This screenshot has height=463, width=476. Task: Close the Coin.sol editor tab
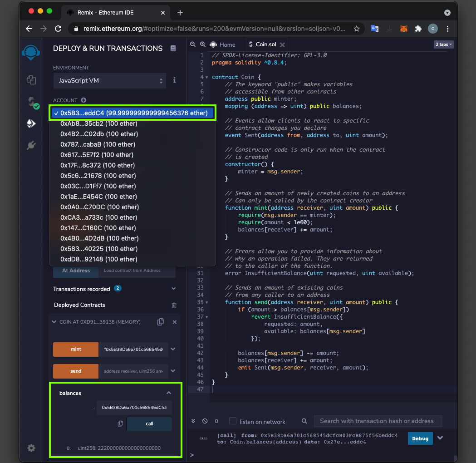(282, 44)
